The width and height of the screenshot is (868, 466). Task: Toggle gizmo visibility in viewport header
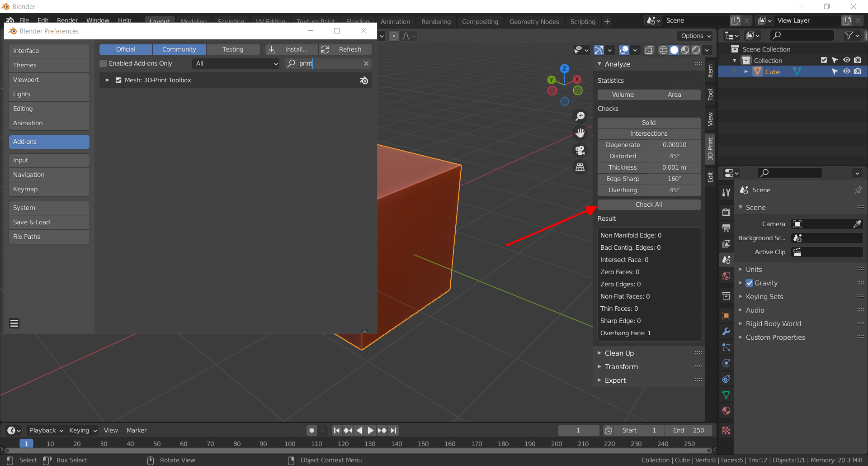(599, 50)
